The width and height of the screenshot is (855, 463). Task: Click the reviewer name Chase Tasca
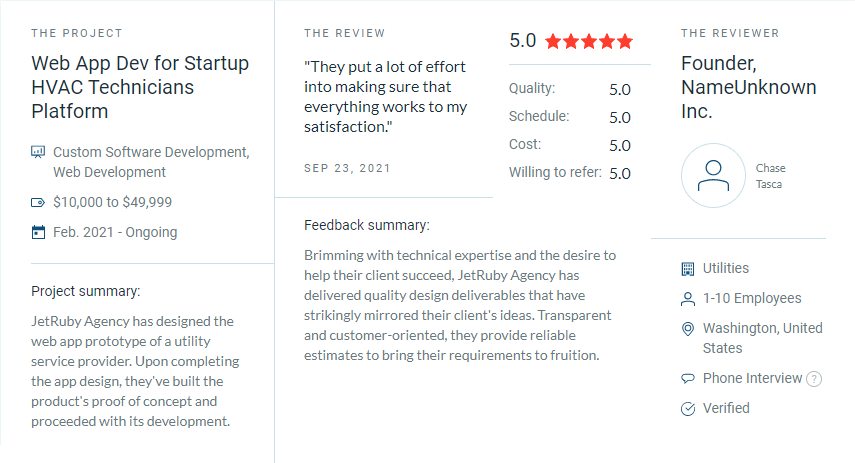coord(771,175)
